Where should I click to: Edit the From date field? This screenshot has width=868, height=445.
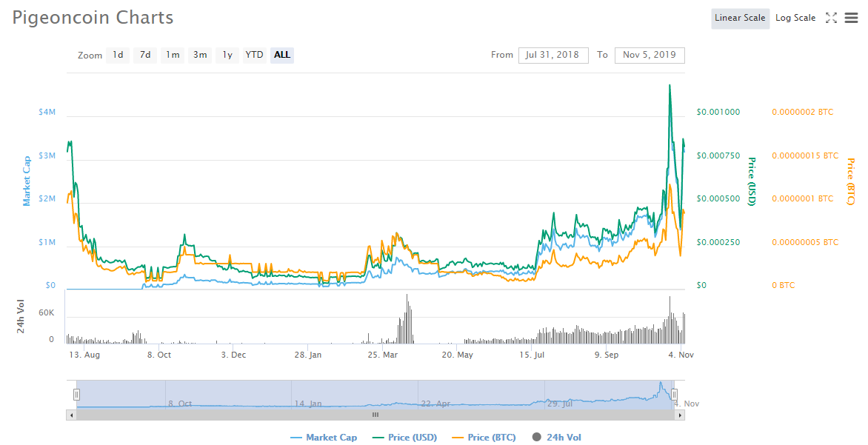click(553, 55)
